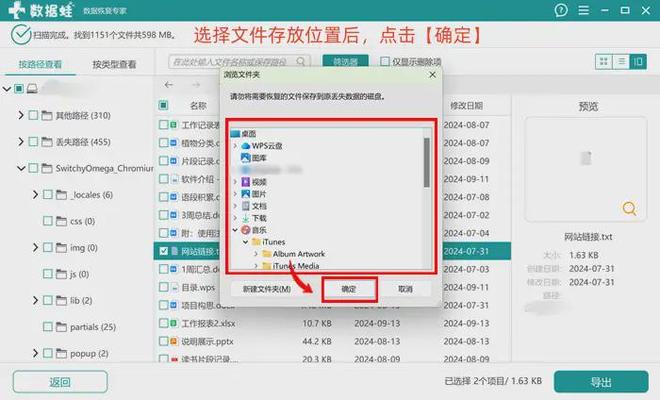The height and width of the screenshot is (400, 660).
Task: Click the 工作报表2.xlsx spreadsheet file icon
Action: 173,323
